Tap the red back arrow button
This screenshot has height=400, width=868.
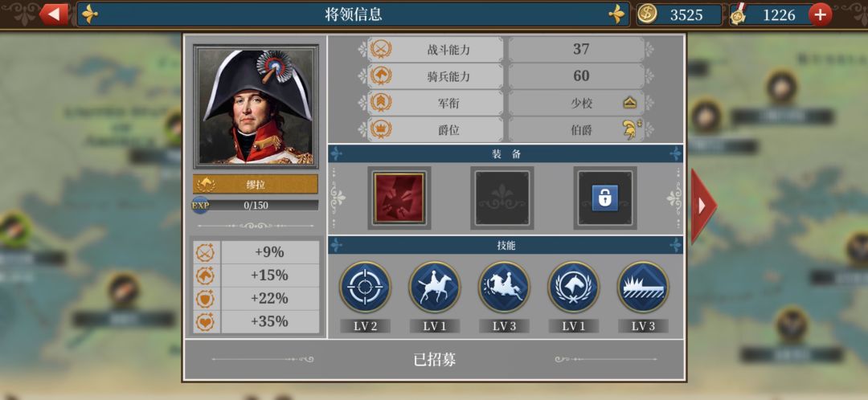(54, 14)
